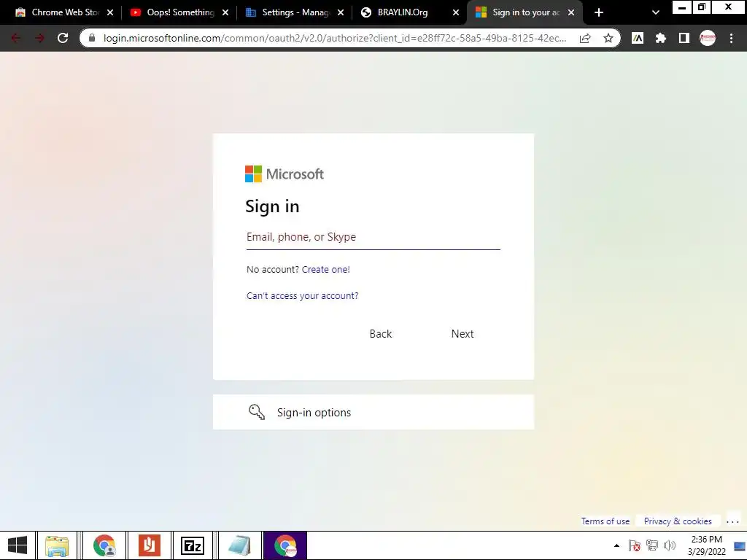Select the active Chrome window in taskbar
The image size is (747, 560).
285,545
